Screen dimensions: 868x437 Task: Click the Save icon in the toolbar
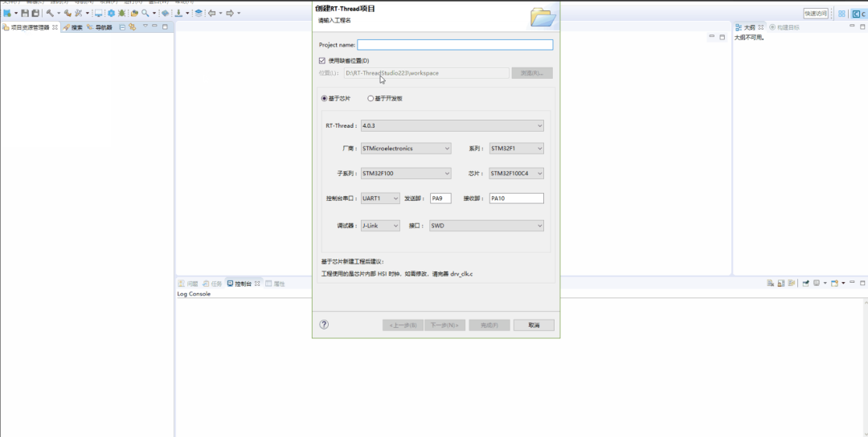25,14
